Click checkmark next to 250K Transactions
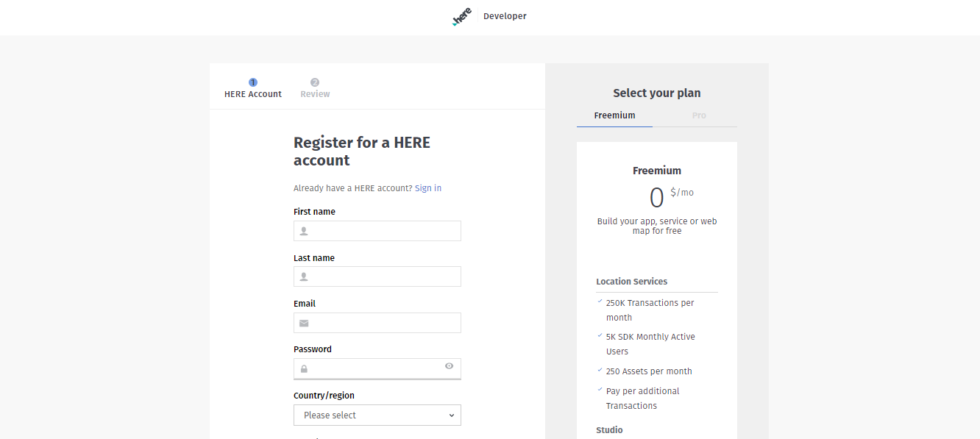The height and width of the screenshot is (439, 980). click(x=600, y=301)
